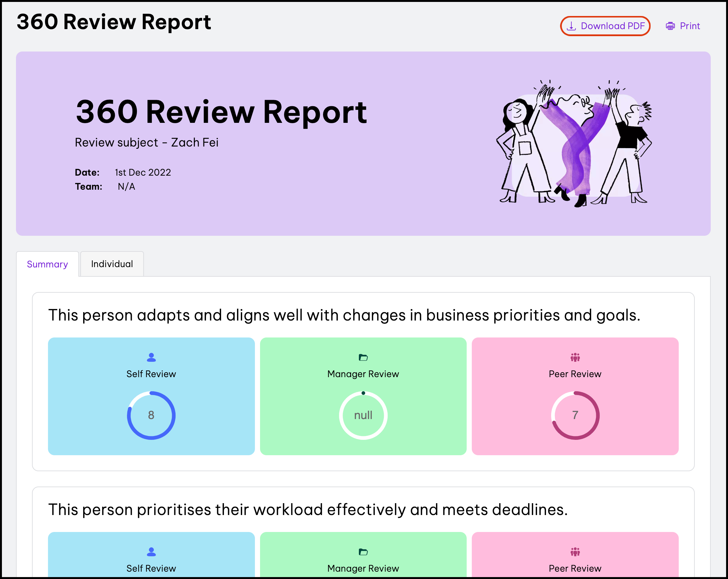The width and height of the screenshot is (728, 579).
Task: Click the person icon in the second Self Review card
Action: [151, 552]
